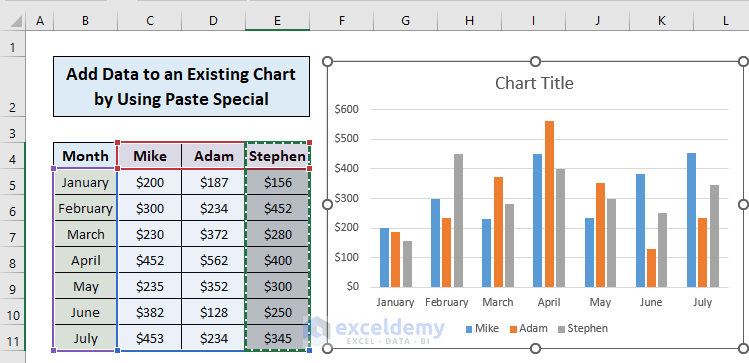Select column J header
Image resolution: width=749 pixels, height=363 pixels.
(x=598, y=21)
